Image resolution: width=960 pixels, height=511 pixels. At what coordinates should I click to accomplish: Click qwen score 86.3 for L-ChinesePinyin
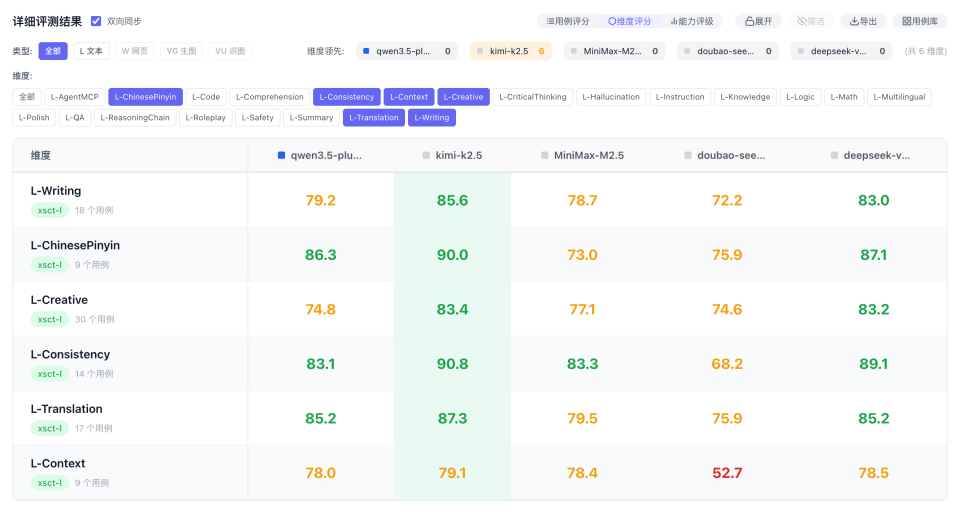click(321, 255)
